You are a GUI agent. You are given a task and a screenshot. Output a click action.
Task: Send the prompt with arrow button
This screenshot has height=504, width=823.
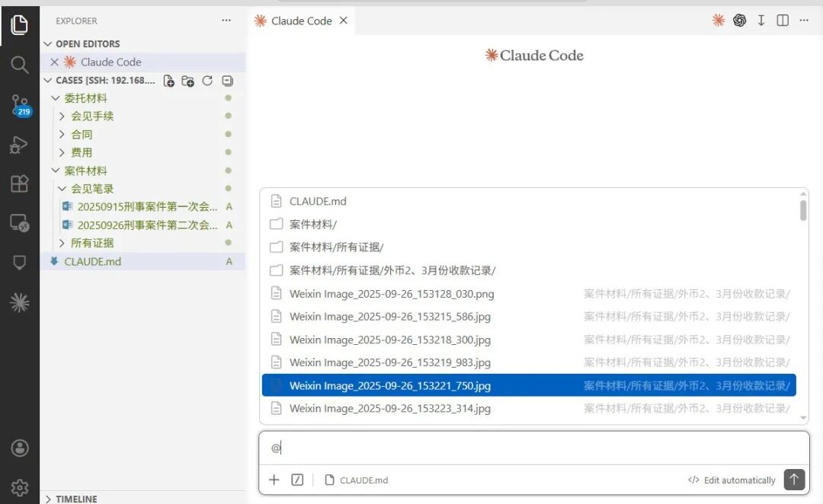pos(794,480)
